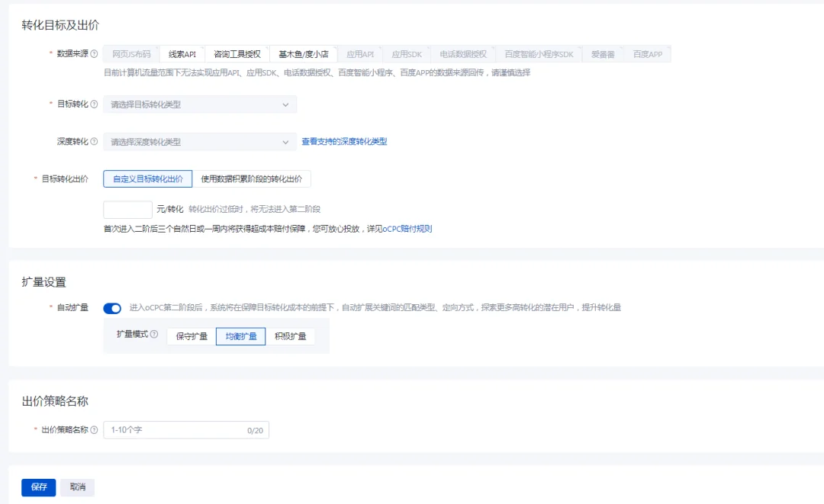This screenshot has width=824, height=504.
Task: Select 使用数据积累阶段的转化出价 option
Action: (251, 179)
